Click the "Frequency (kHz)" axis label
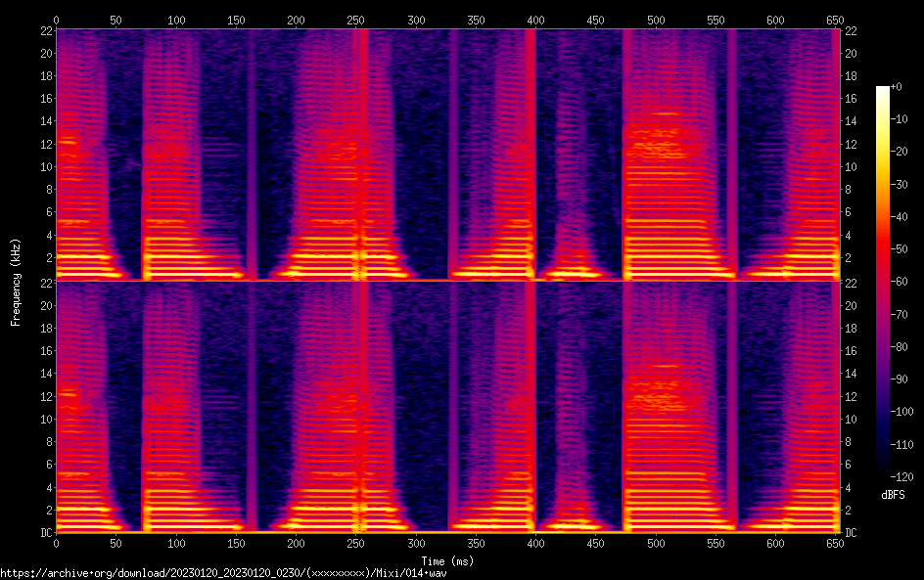 [15, 281]
